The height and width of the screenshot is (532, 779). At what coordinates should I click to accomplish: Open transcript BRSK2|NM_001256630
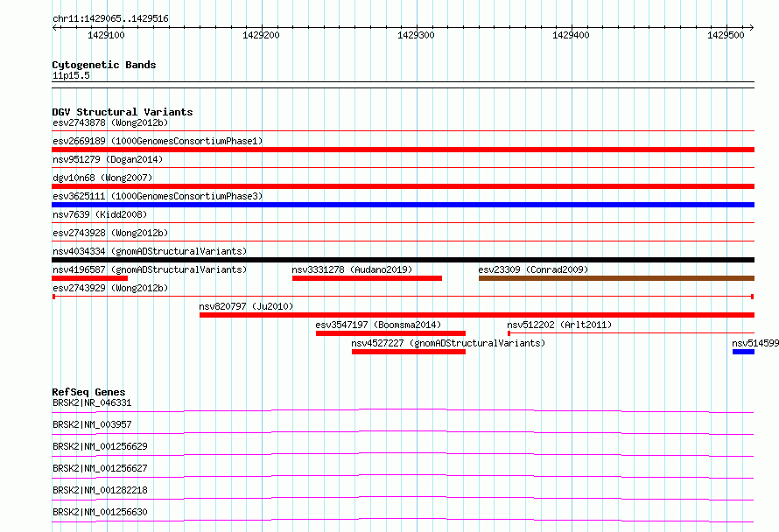pos(100,512)
